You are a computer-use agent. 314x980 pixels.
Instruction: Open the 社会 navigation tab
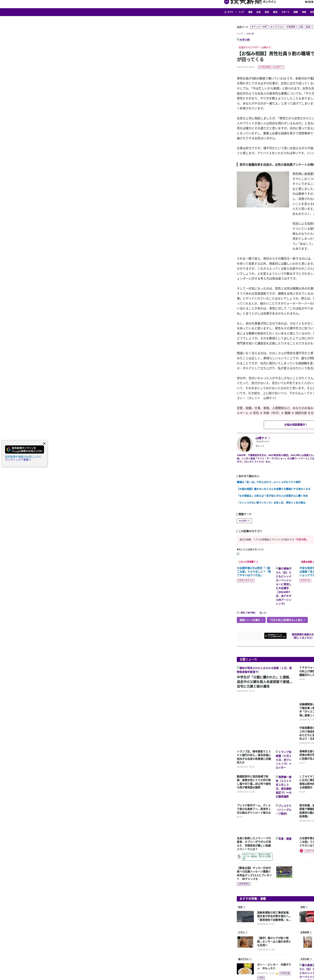tap(258, 12)
